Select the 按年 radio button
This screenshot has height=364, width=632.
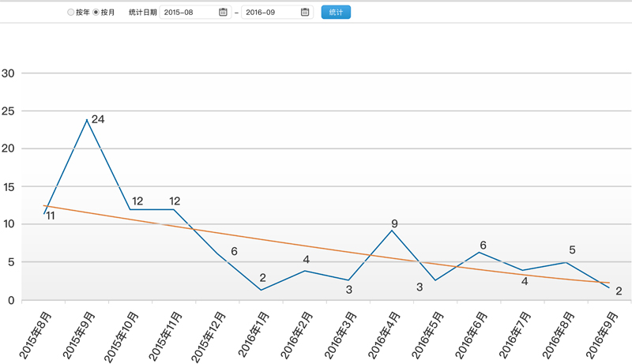coord(71,13)
